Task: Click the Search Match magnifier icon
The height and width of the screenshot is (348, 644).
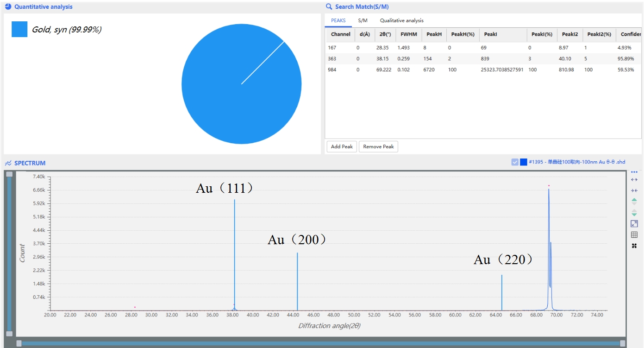Action: pos(329,6)
